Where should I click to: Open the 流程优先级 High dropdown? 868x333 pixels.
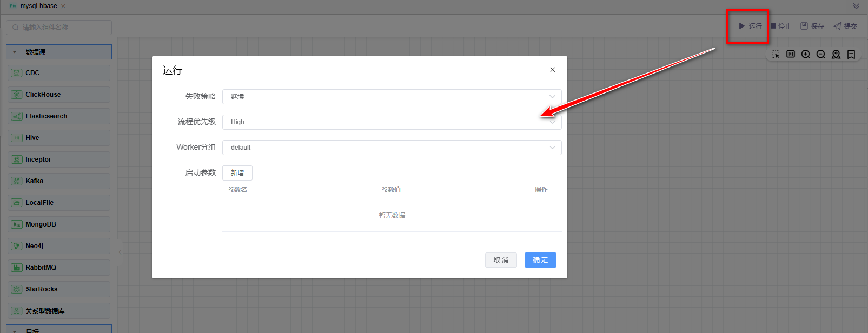pyautogui.click(x=392, y=122)
